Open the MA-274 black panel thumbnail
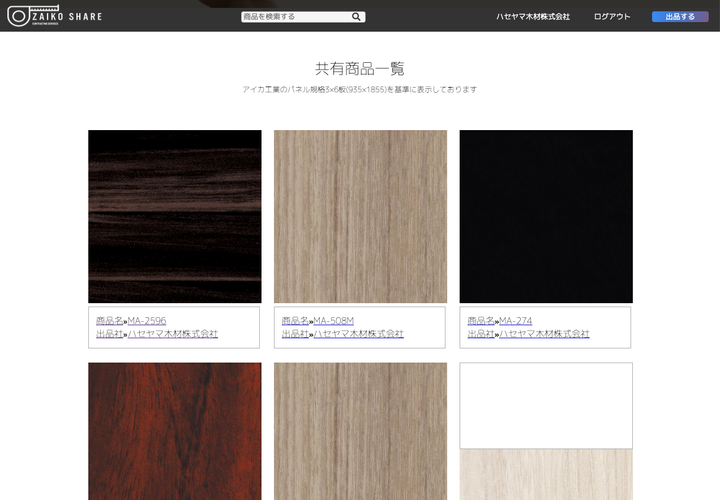Screen dimensions: 720x500 [546, 216]
